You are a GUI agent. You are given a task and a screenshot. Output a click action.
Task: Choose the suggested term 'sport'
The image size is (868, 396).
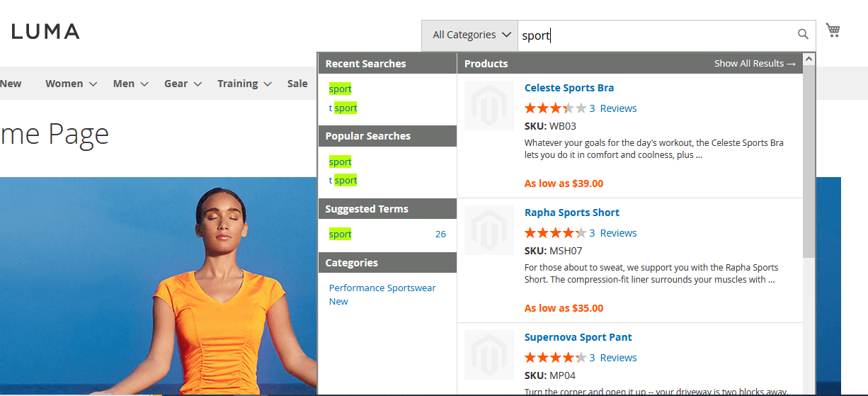341,234
